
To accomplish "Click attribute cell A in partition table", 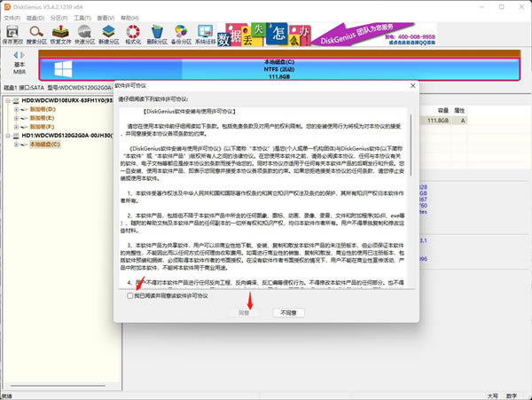I will (x=463, y=121).
